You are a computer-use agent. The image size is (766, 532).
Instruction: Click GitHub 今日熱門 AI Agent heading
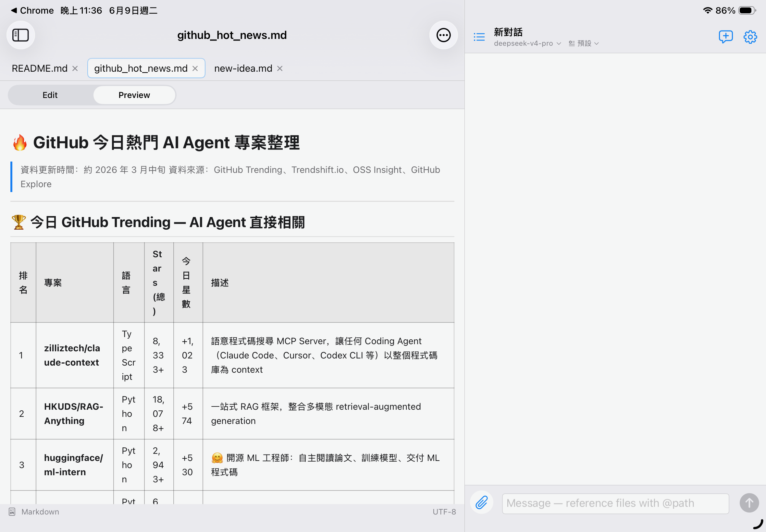click(x=156, y=143)
